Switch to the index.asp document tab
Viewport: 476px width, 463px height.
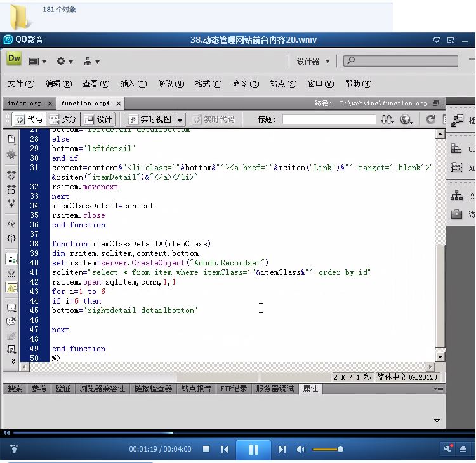[x=25, y=104]
